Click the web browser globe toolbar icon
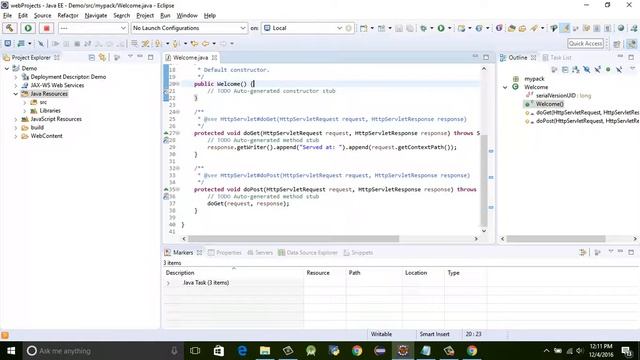640x360 pixels. [x=621, y=28]
